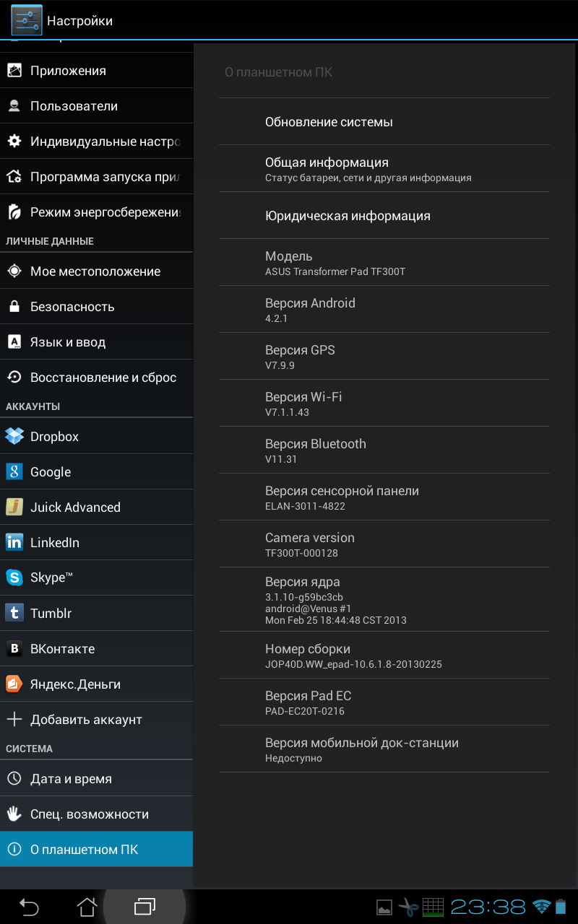This screenshot has height=924, width=578.
Task: Select Язык и ввод settings
Action: point(68,342)
